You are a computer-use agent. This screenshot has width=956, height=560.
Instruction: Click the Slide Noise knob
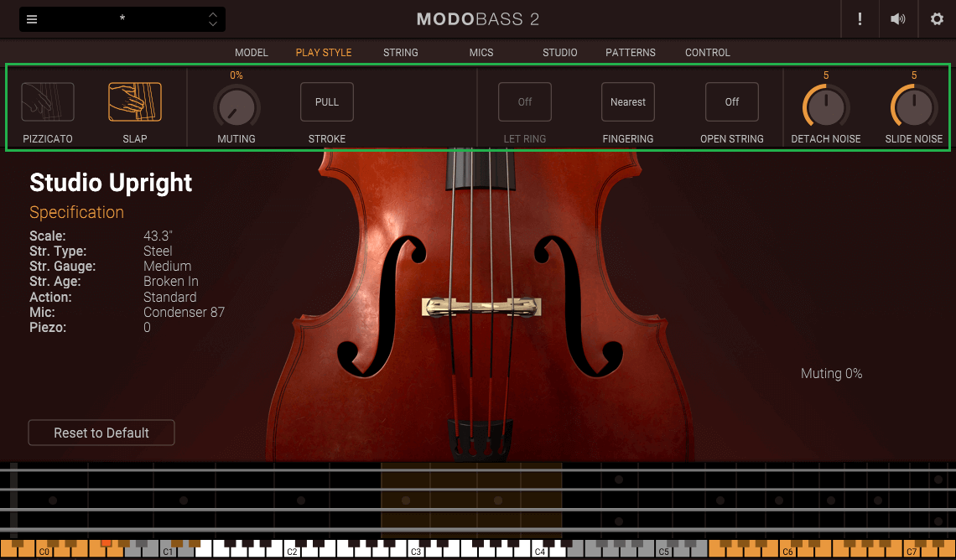click(914, 107)
